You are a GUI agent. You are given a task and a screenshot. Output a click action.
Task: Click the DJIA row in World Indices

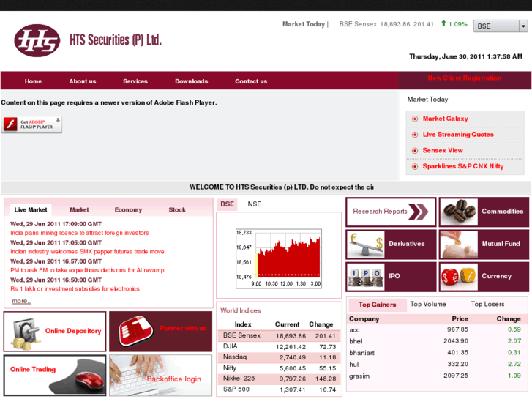tap(279, 347)
